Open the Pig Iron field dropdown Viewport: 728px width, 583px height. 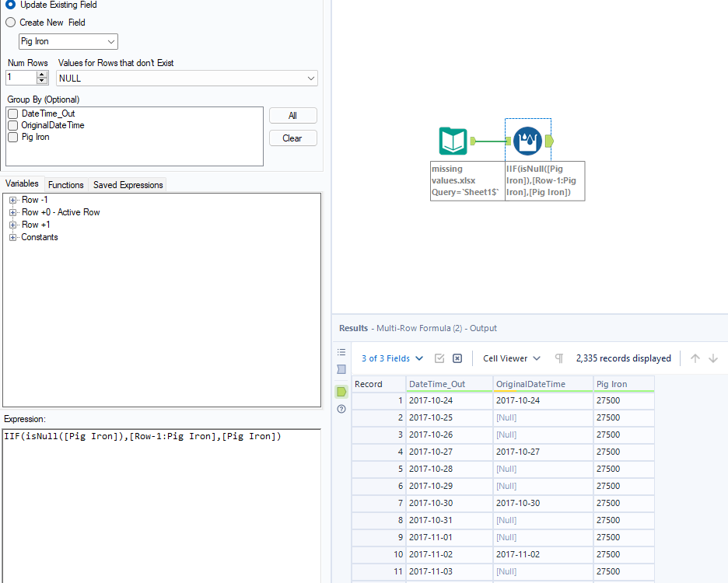(111, 40)
